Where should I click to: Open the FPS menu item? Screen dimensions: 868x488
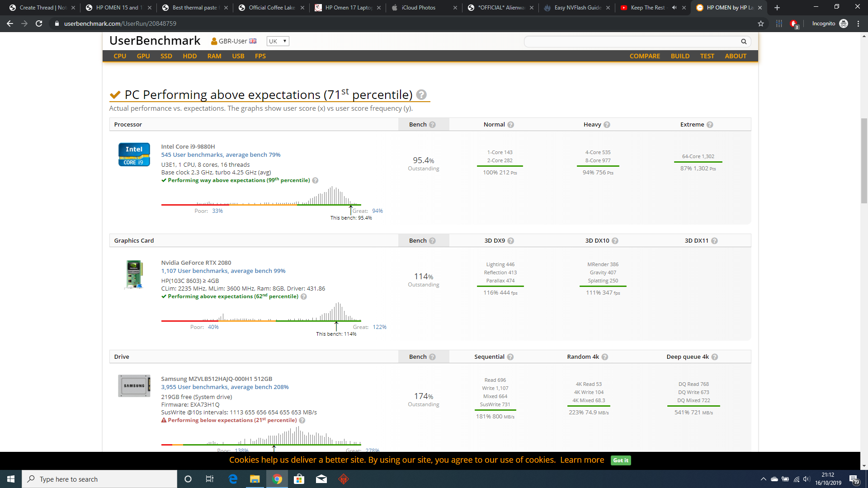260,56
